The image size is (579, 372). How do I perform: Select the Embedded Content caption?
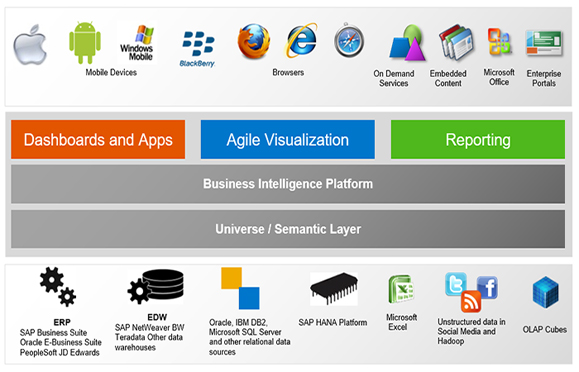pyautogui.click(x=448, y=78)
